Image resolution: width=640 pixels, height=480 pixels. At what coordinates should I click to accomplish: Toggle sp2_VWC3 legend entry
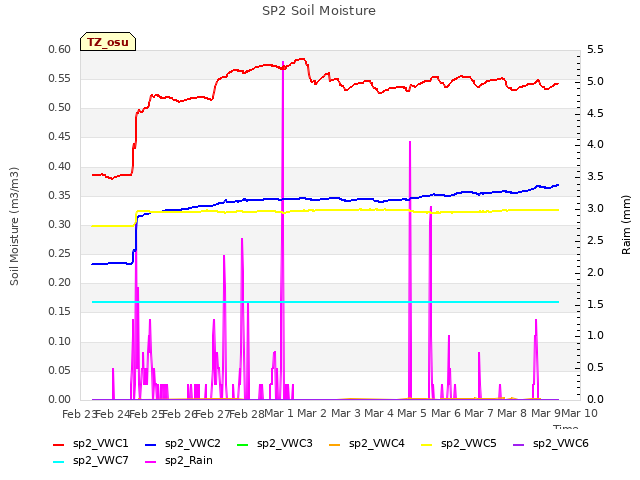(x=275, y=443)
